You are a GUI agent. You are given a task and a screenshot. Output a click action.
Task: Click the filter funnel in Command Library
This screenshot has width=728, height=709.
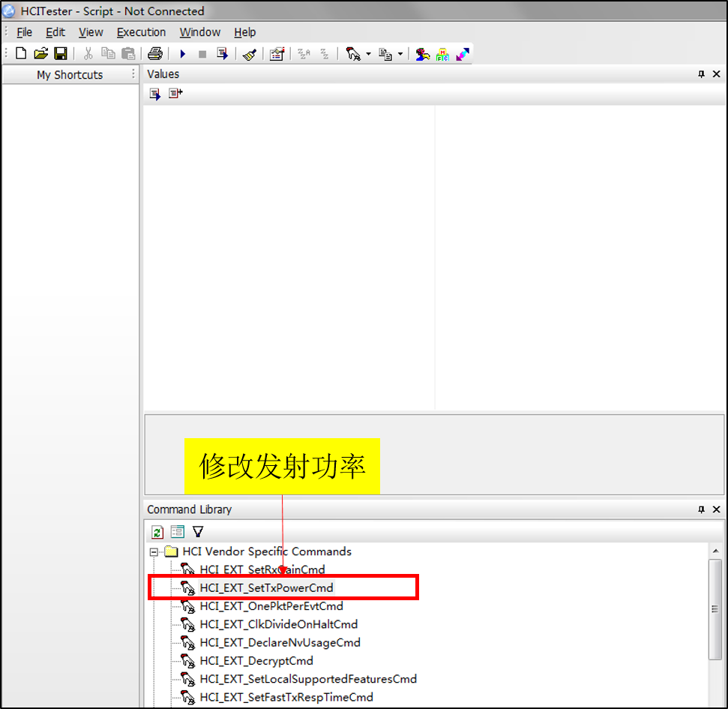198,531
